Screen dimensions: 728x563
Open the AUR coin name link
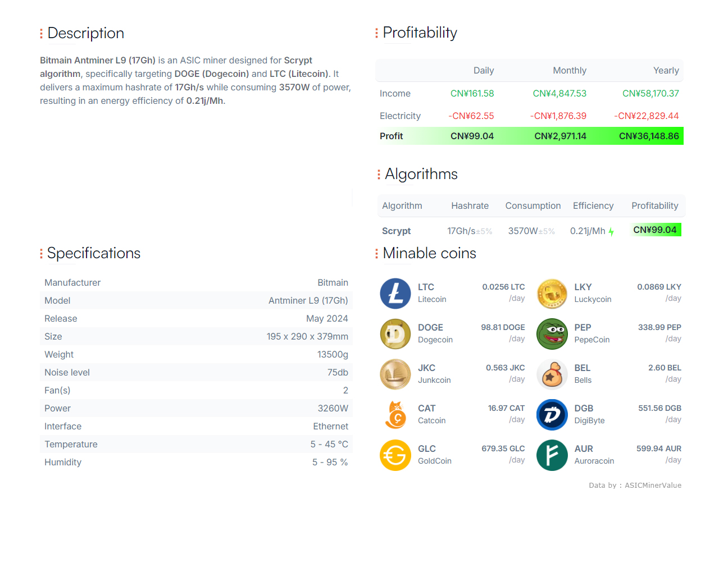point(584,448)
